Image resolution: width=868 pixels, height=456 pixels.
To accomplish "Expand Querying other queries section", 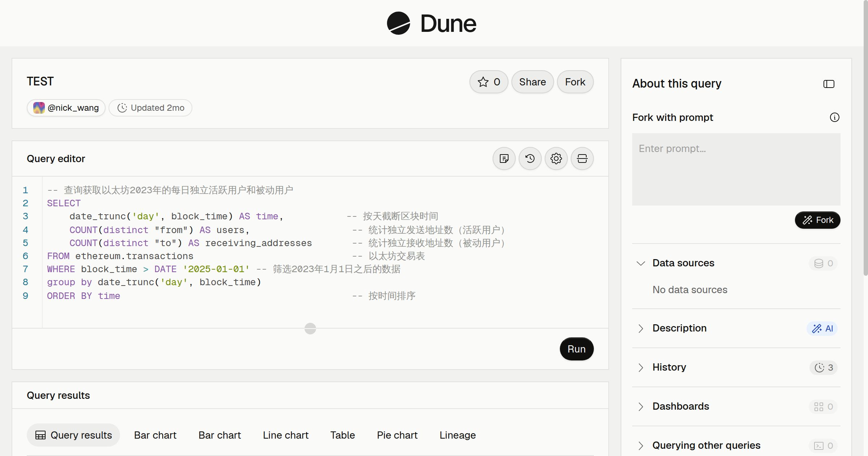I will (641, 446).
